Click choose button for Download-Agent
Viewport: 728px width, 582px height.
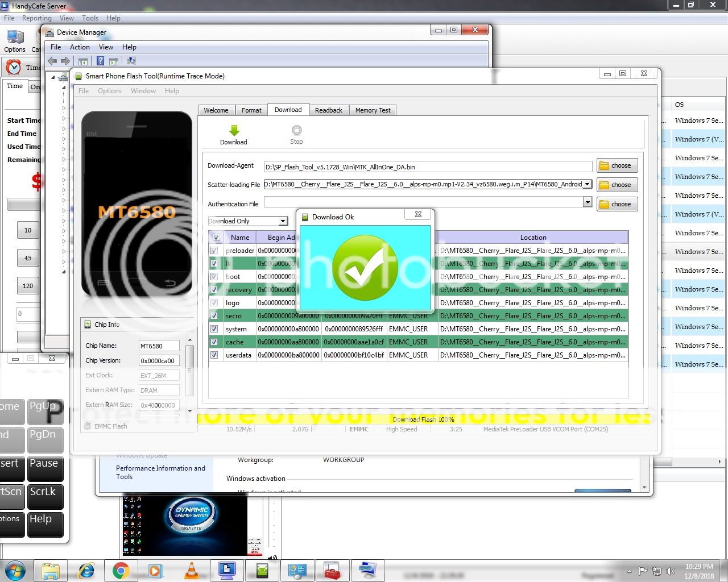tap(617, 165)
